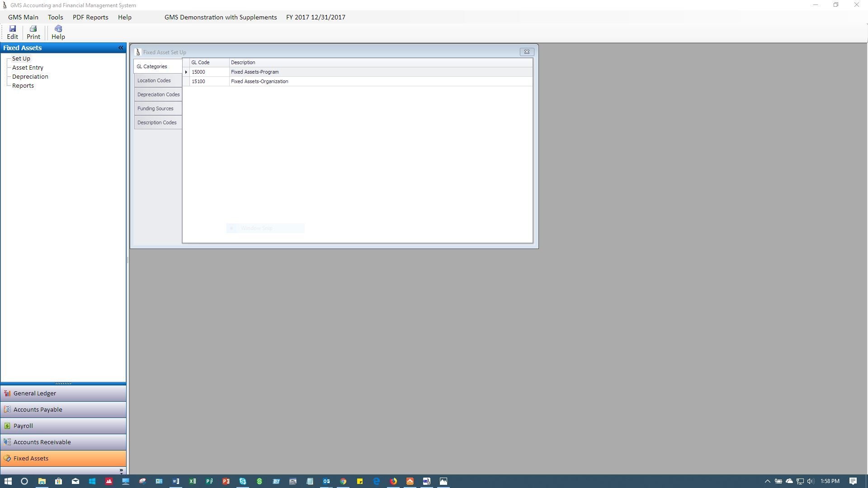This screenshot has height=488, width=868.
Task: Open the PDF Reports menu
Action: point(90,17)
